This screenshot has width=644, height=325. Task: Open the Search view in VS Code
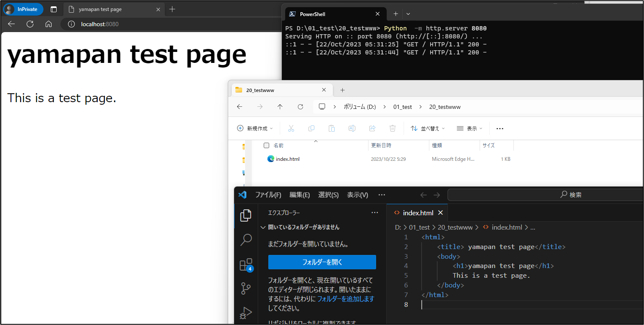246,239
